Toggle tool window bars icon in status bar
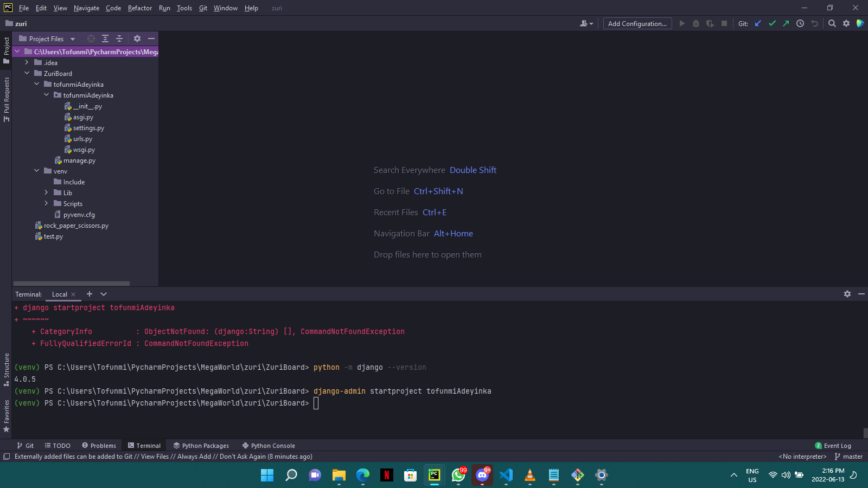This screenshot has width=868, height=488. click(7, 457)
